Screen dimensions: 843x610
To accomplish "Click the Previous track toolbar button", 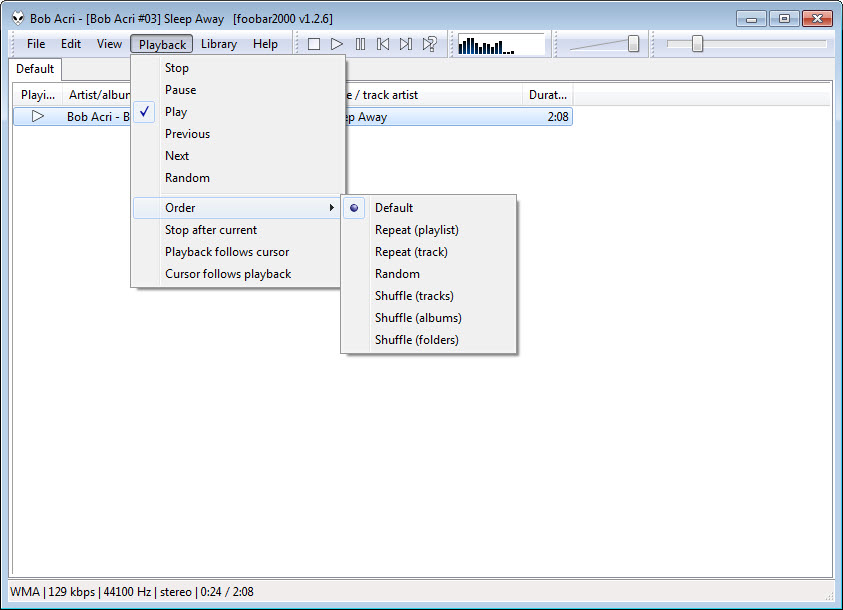I will tap(383, 44).
